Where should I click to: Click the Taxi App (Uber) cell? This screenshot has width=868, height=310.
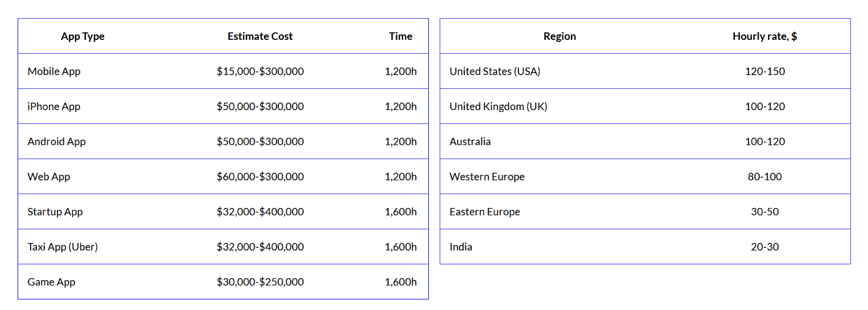[63, 247]
